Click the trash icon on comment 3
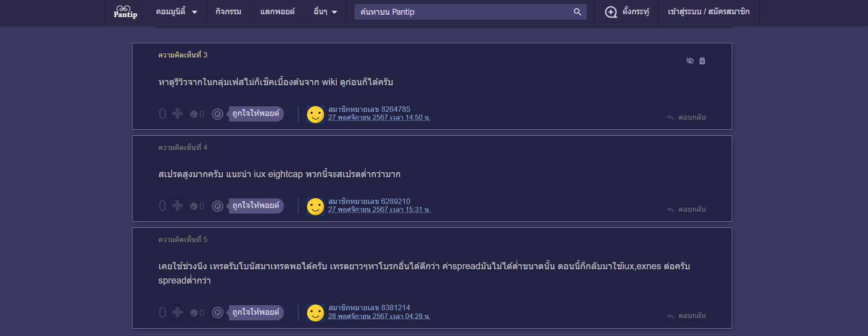 pyautogui.click(x=702, y=61)
